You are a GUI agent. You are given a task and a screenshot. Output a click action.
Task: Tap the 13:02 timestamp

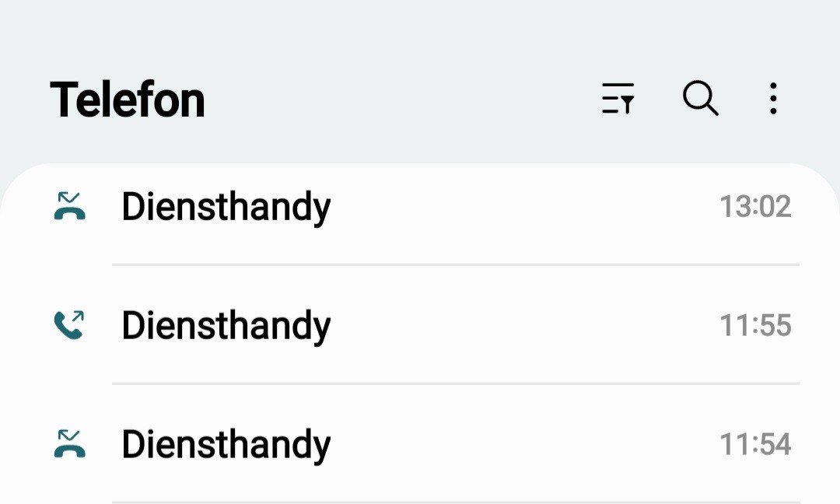(x=754, y=207)
